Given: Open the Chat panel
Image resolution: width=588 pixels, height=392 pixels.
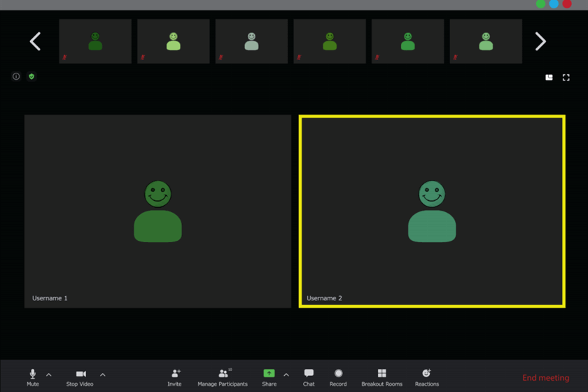Looking at the screenshot, I should point(309,374).
